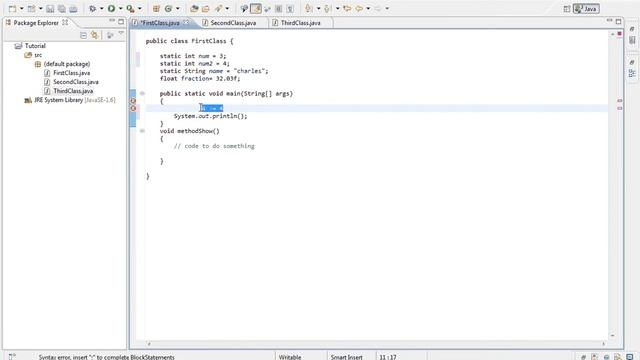This screenshot has height=360, width=640.
Task: Select the (default package) node
Action: pyautogui.click(x=67, y=64)
